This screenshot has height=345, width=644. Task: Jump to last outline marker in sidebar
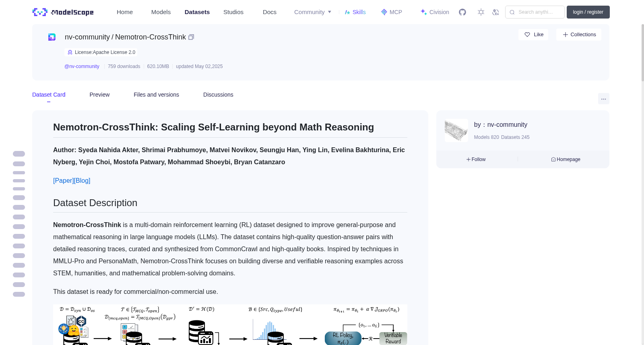point(19,294)
